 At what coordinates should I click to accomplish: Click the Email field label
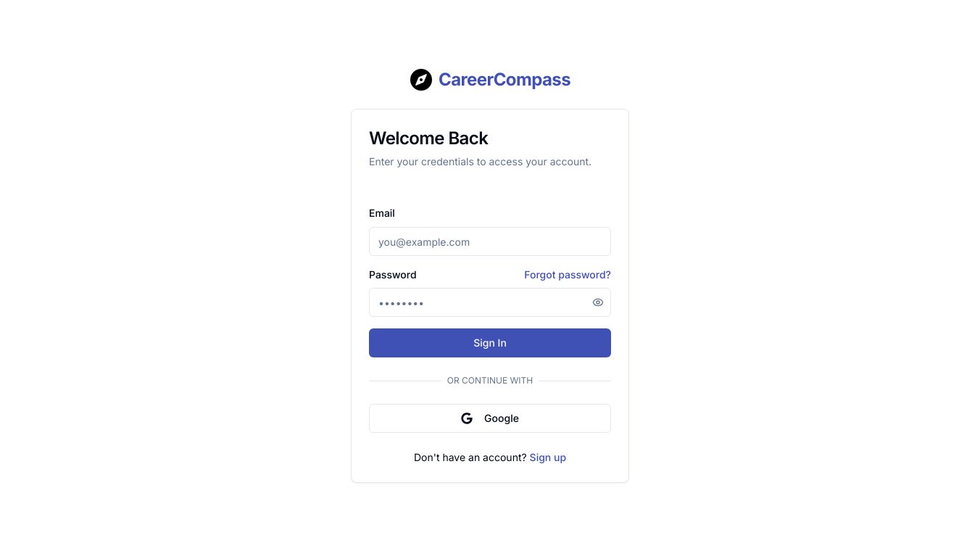[x=382, y=213]
